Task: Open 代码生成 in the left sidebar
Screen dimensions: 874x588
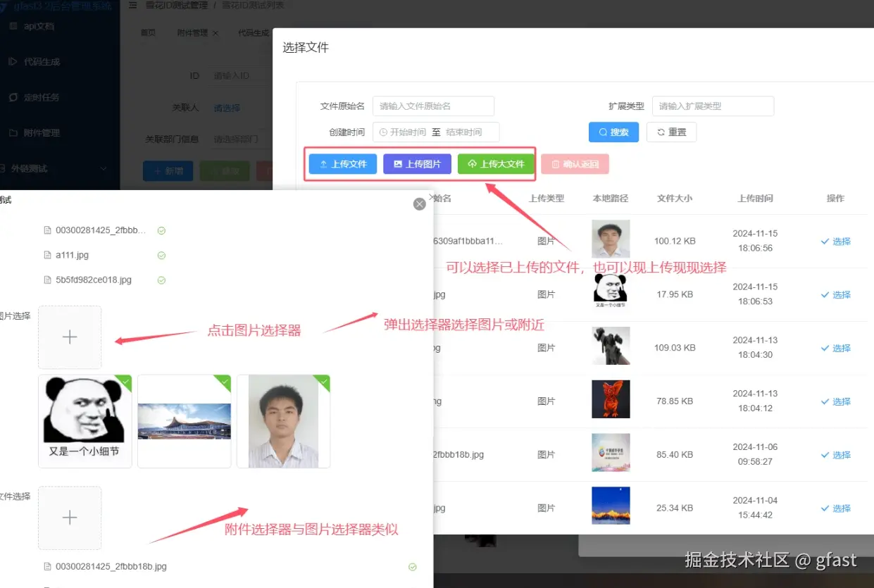Action: 42,62
